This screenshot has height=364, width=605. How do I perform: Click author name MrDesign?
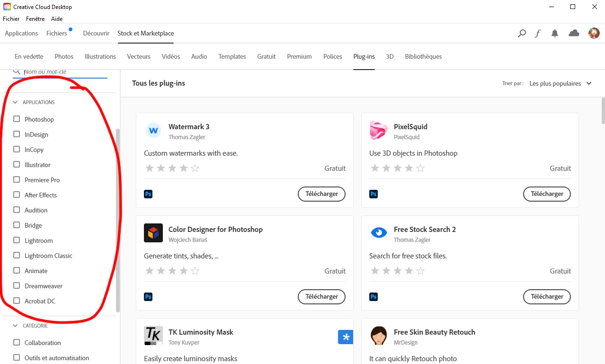407,342
